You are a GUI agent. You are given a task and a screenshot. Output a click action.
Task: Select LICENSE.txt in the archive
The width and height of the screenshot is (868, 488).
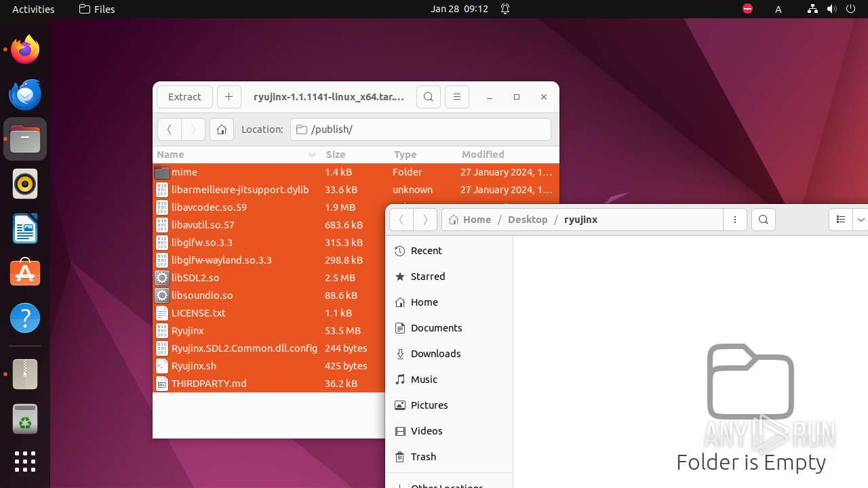tap(269, 313)
